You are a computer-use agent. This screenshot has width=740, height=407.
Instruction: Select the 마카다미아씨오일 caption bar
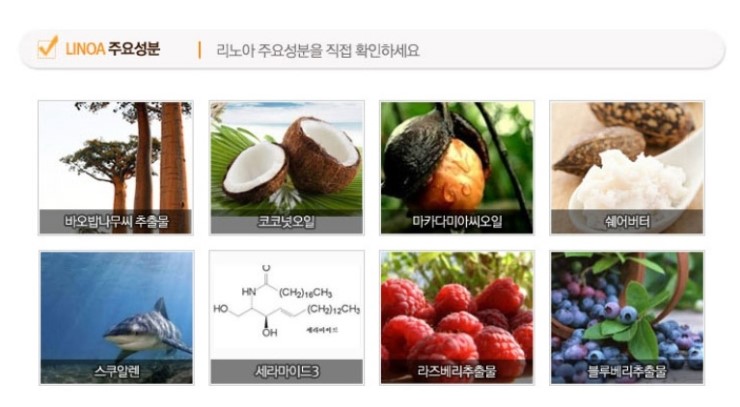coord(457,221)
